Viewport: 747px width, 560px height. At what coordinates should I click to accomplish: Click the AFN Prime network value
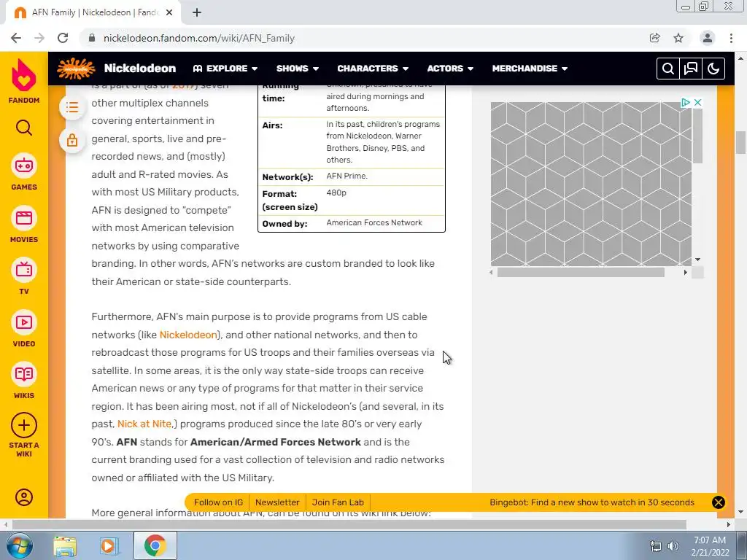[347, 176]
